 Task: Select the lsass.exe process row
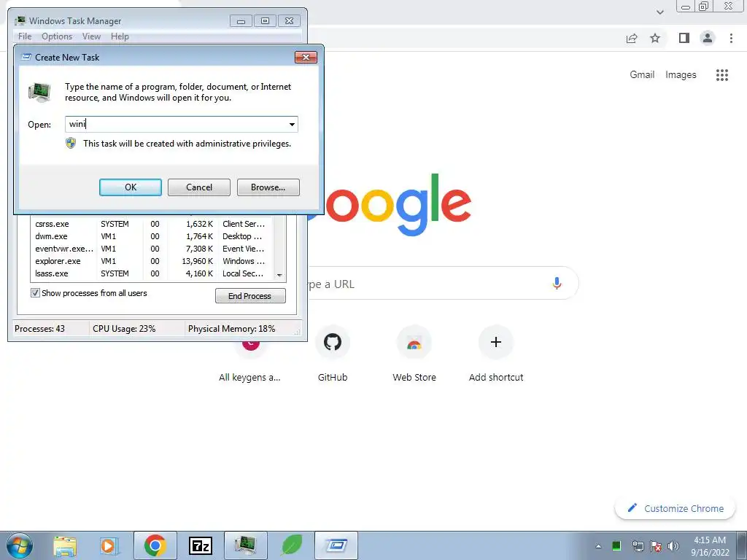(x=152, y=273)
